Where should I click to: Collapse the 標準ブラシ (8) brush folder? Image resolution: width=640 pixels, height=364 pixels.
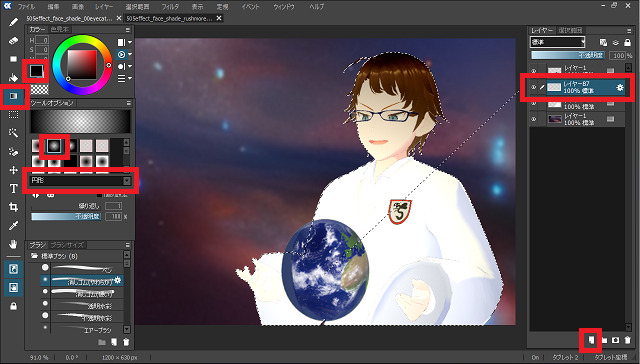[35, 256]
